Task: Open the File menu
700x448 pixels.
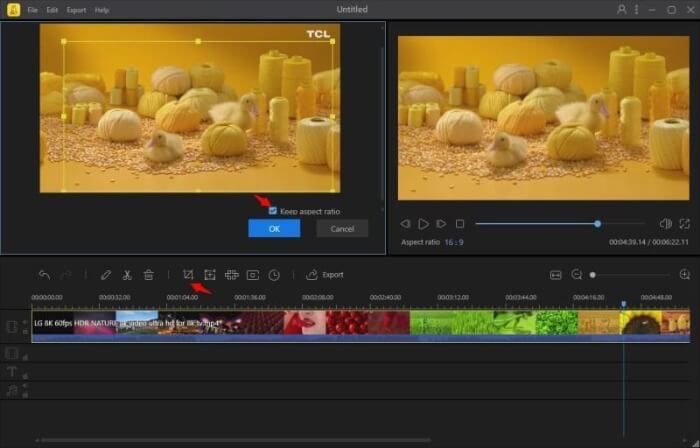Action: [x=33, y=10]
